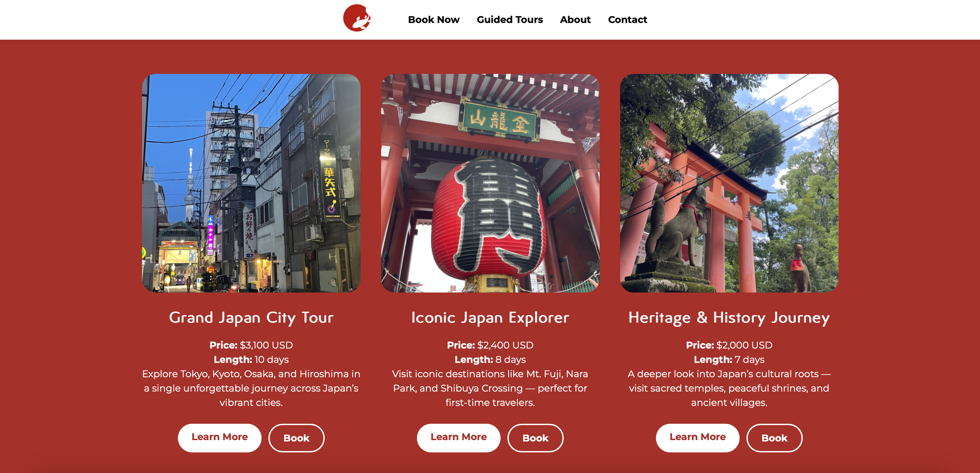Screen dimensions: 980x473
Task: Book the Grand Japan City Tour
Action: pos(296,438)
